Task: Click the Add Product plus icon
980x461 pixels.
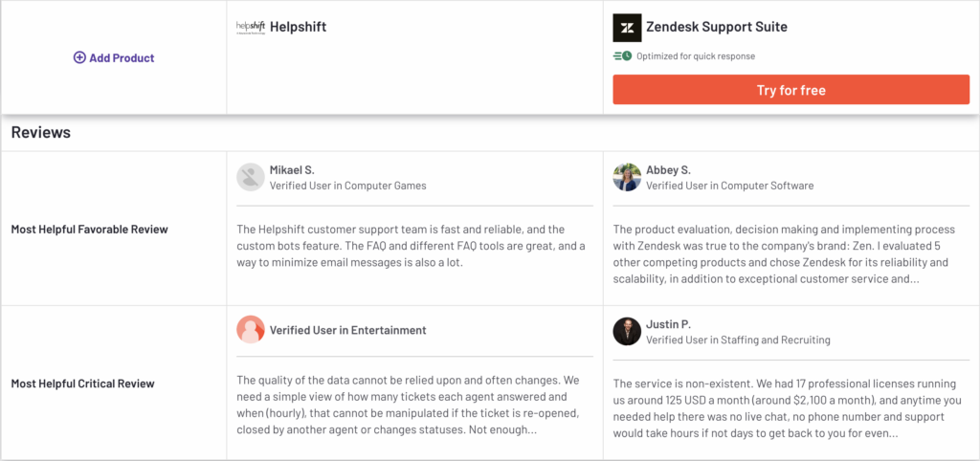Action: 79,57
